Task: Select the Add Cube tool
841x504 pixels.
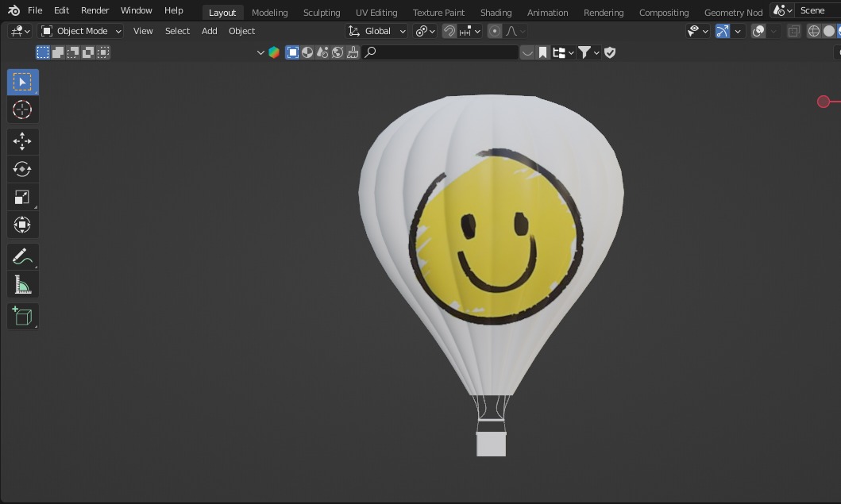Action: click(x=22, y=317)
